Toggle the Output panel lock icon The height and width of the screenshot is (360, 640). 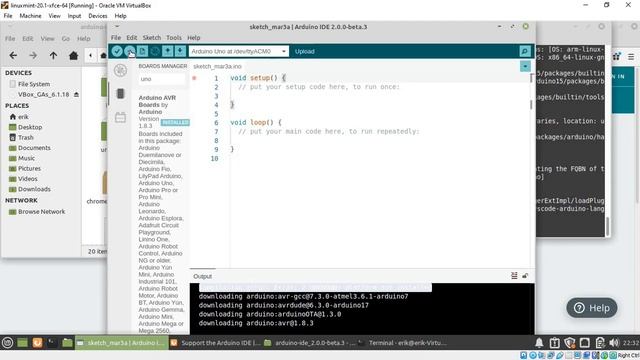(525, 276)
